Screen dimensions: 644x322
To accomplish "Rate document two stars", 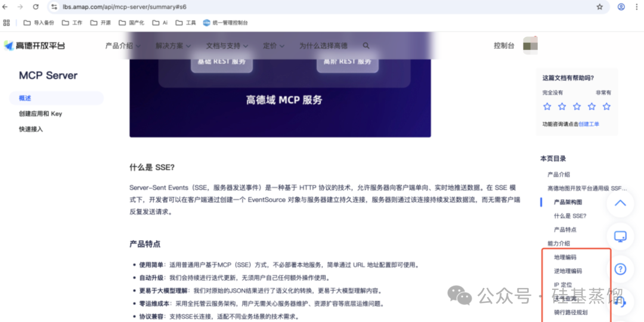I will tap(562, 106).
